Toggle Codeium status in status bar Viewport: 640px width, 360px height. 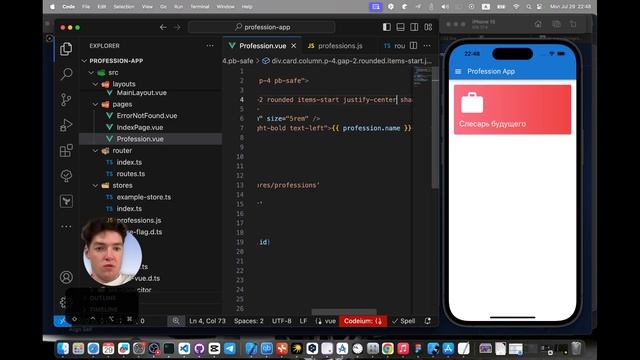click(x=363, y=321)
